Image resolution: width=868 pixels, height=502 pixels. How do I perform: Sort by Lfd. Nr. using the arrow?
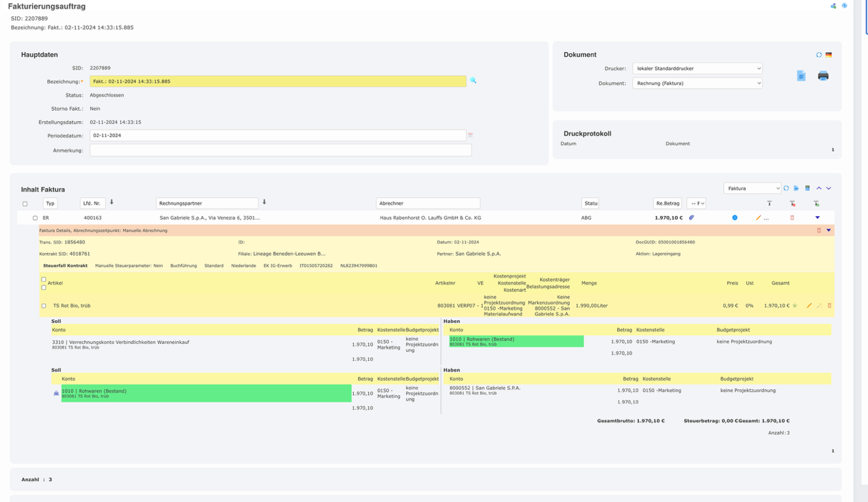tap(111, 202)
